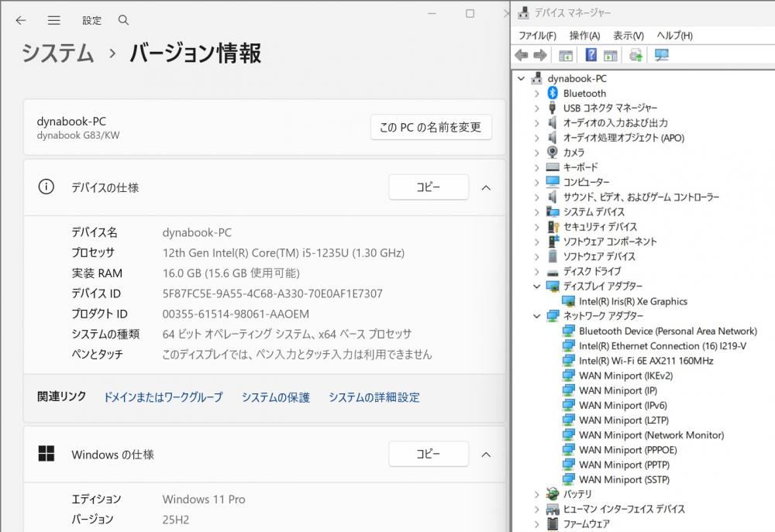Collapse the dynabook-PC root node
The image size is (775, 532).
tap(521, 78)
